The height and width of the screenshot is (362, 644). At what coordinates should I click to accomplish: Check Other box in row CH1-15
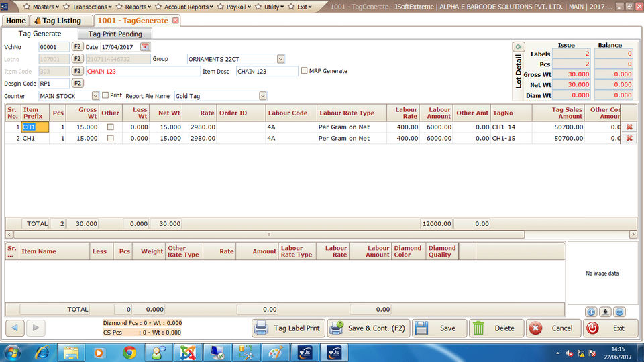[110, 139]
